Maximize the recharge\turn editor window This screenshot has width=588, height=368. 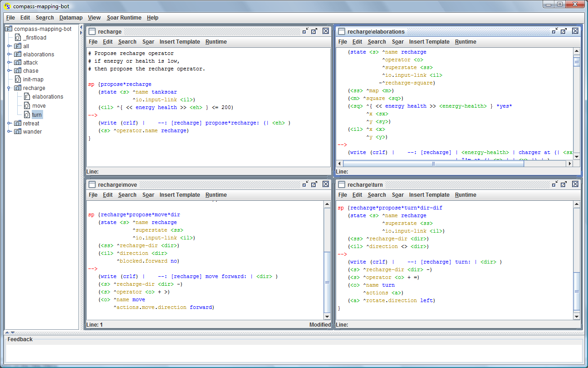(563, 184)
